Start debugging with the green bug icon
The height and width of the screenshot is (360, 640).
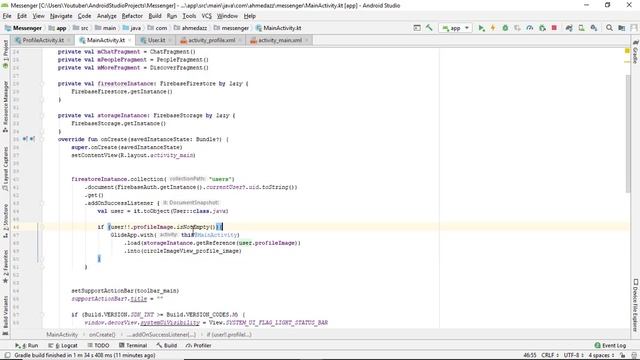click(x=505, y=28)
